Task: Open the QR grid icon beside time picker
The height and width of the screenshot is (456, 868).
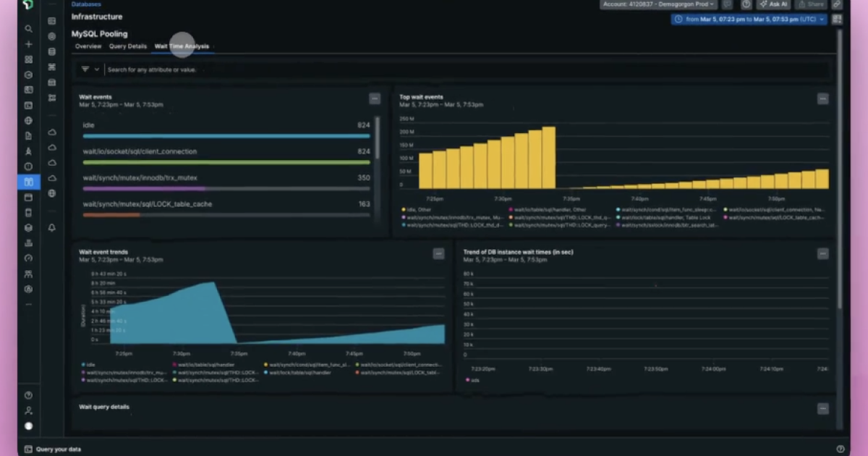Action: [837, 20]
